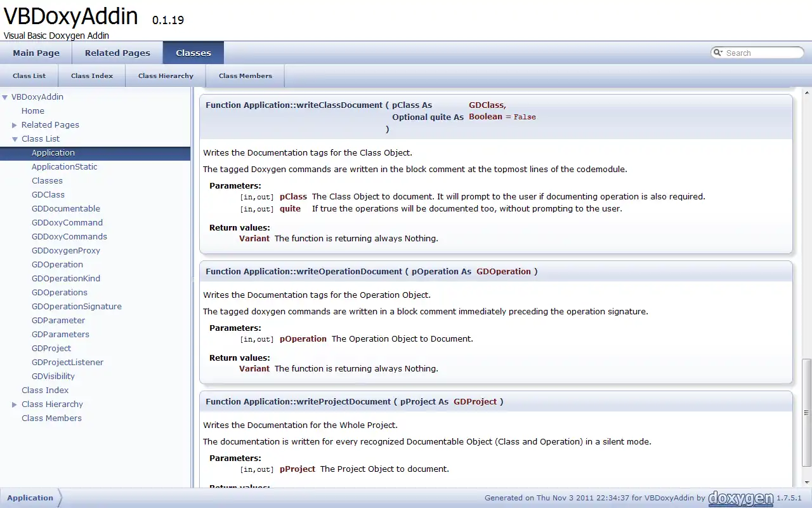Click the scrollbar up arrow
Screen dimensions: 812x508
pos(806,93)
